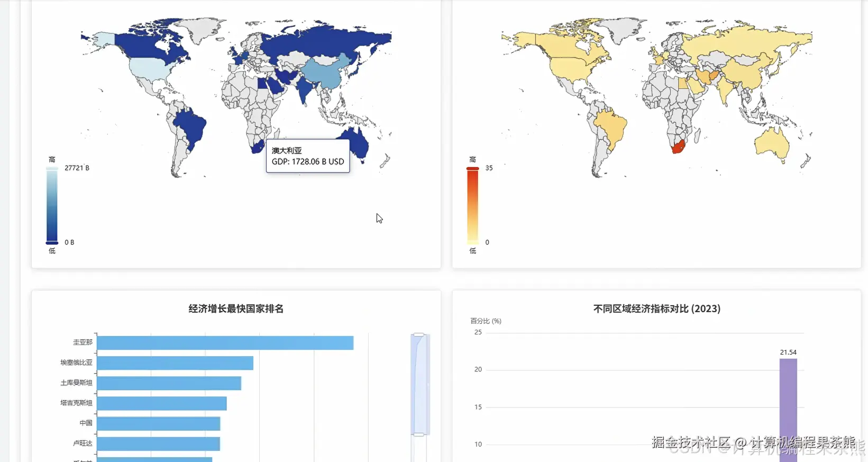Image resolution: width=868 pixels, height=462 pixels.
Task: Click the 21.54 value label
Action: 788,352
